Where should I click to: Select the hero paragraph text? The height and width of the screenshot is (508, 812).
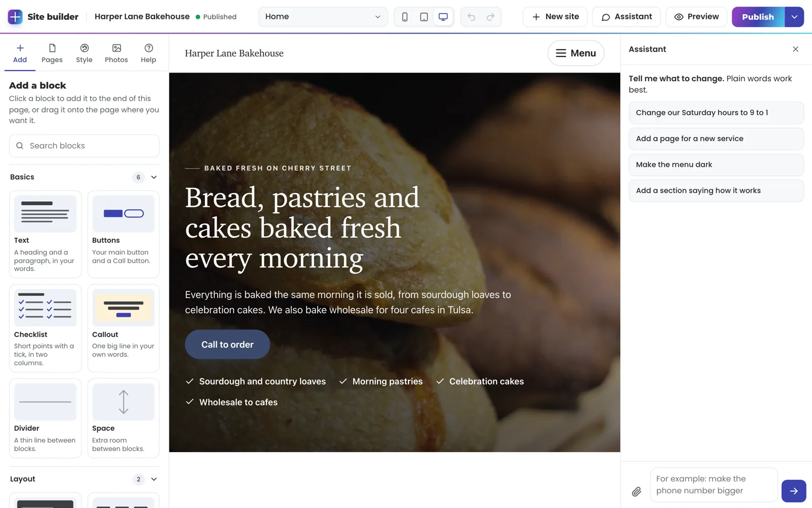pyautogui.click(x=348, y=302)
